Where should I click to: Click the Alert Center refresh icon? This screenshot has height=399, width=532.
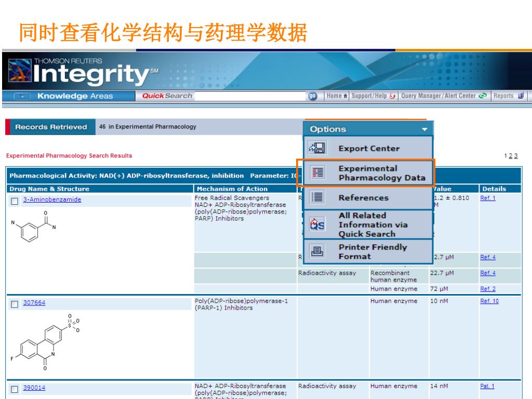[483, 96]
